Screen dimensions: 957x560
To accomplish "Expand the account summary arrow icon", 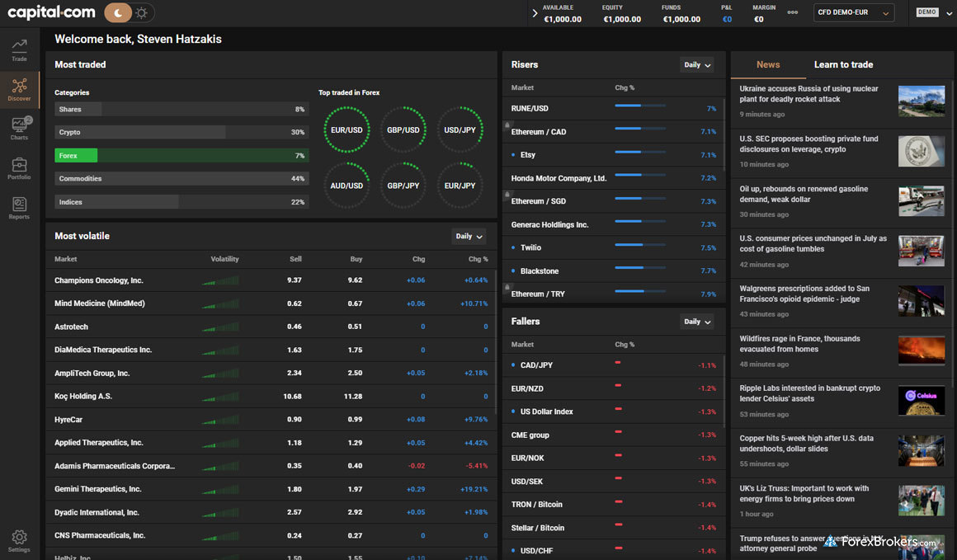I will (535, 13).
